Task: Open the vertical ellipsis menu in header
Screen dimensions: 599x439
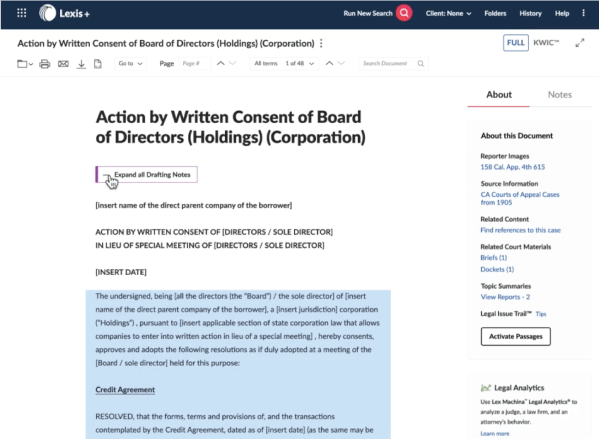Action: (x=583, y=13)
